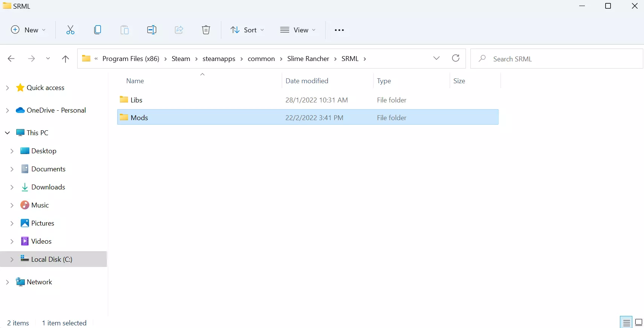
Task: Expand the Quick access tree node
Action: 8,88
